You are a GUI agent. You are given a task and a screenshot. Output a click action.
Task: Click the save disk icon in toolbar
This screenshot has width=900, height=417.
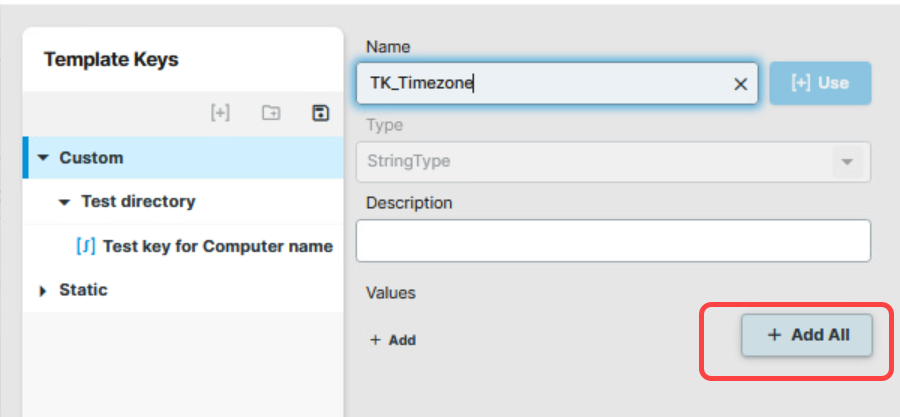320,114
